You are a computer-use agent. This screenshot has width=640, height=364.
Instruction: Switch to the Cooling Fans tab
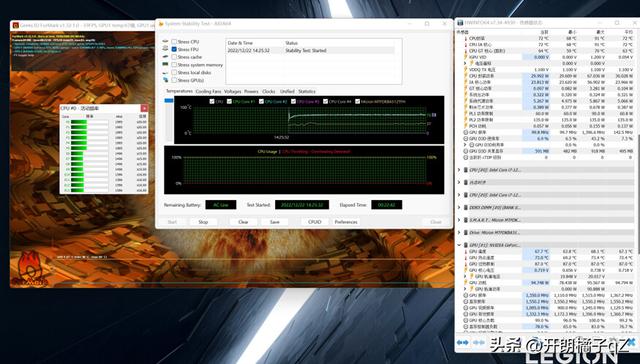point(208,91)
